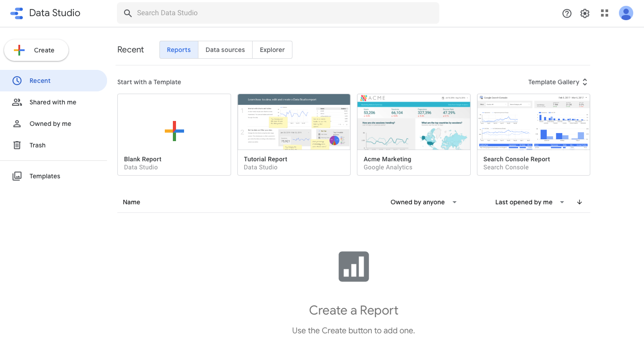Click the bar chart Create a Report icon
The height and width of the screenshot is (362, 644).
click(354, 267)
